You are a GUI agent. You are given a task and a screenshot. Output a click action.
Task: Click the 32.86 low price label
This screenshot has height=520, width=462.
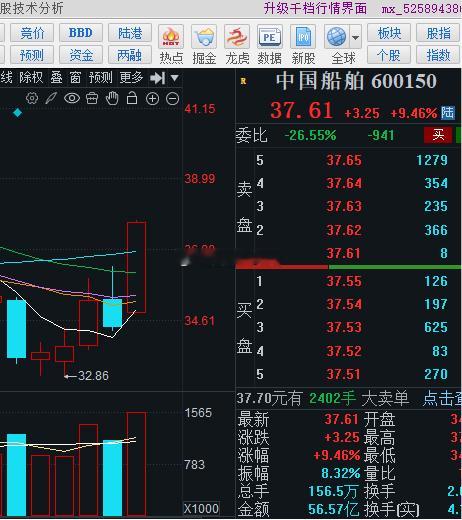point(93,376)
